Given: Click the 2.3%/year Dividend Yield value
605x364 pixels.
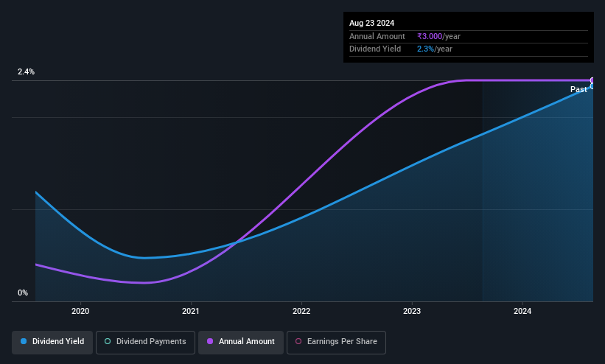Looking at the screenshot, I should (x=435, y=49).
